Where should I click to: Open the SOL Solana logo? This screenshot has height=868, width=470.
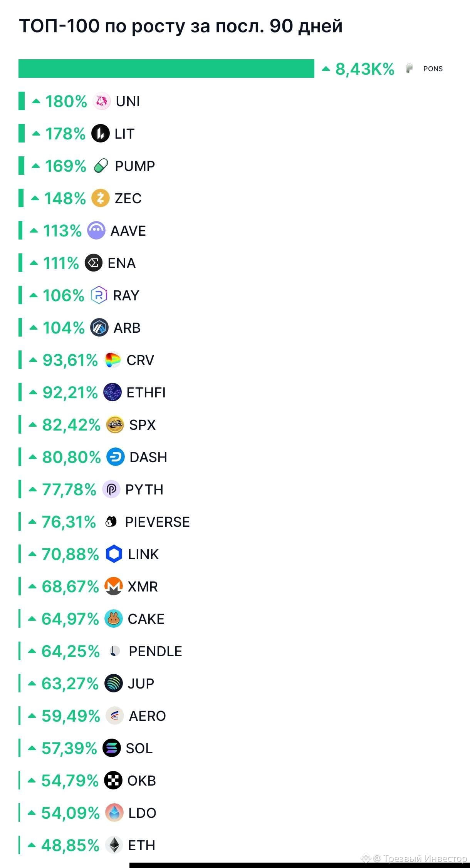click(x=112, y=748)
